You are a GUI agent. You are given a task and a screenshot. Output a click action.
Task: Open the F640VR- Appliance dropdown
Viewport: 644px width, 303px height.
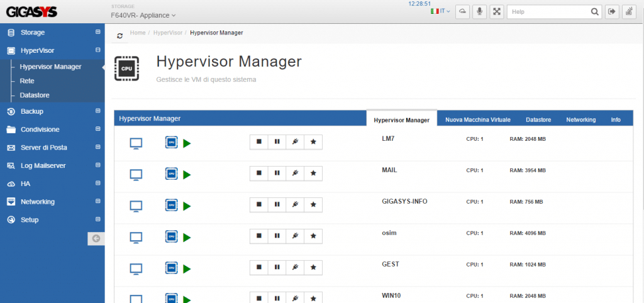143,15
